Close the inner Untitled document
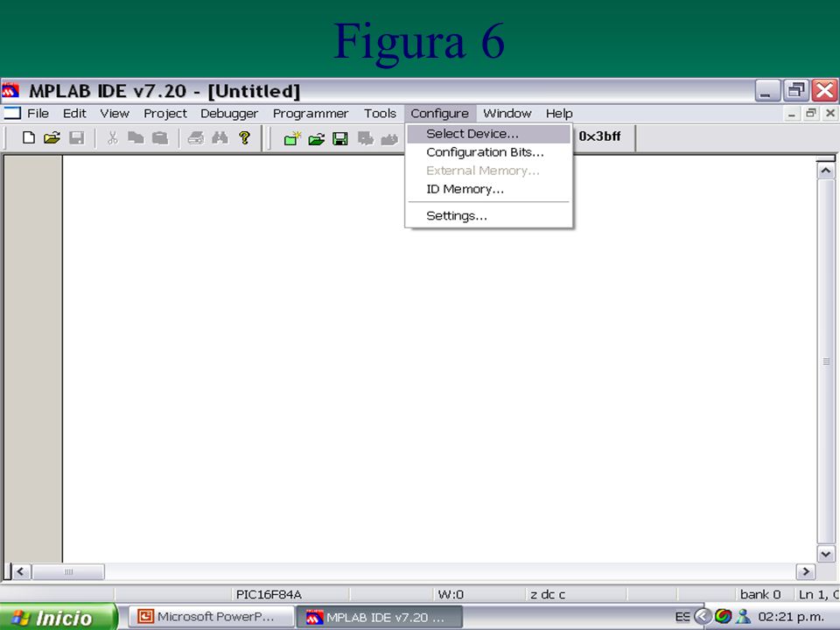The height and width of the screenshot is (630, 840). click(x=830, y=114)
